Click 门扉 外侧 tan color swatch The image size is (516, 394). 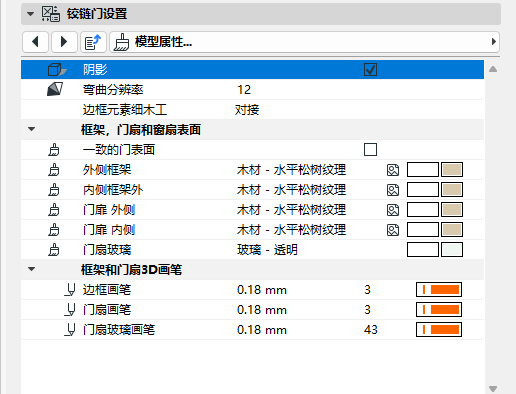452,210
